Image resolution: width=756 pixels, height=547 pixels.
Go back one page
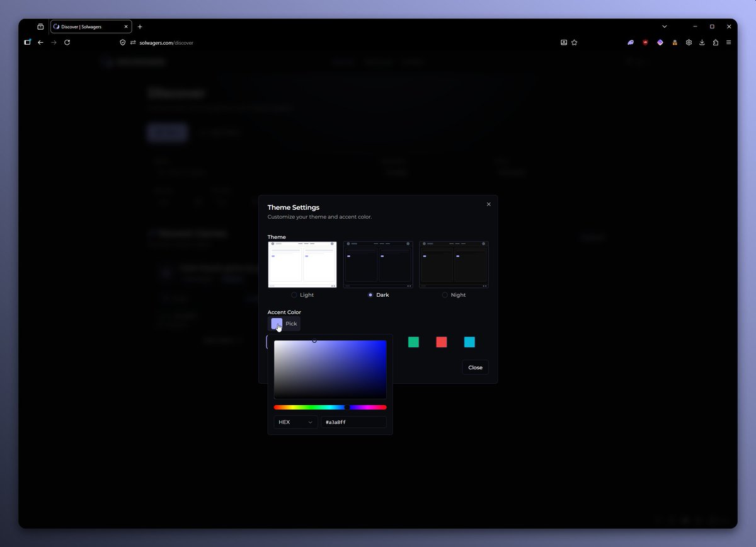pyautogui.click(x=40, y=42)
